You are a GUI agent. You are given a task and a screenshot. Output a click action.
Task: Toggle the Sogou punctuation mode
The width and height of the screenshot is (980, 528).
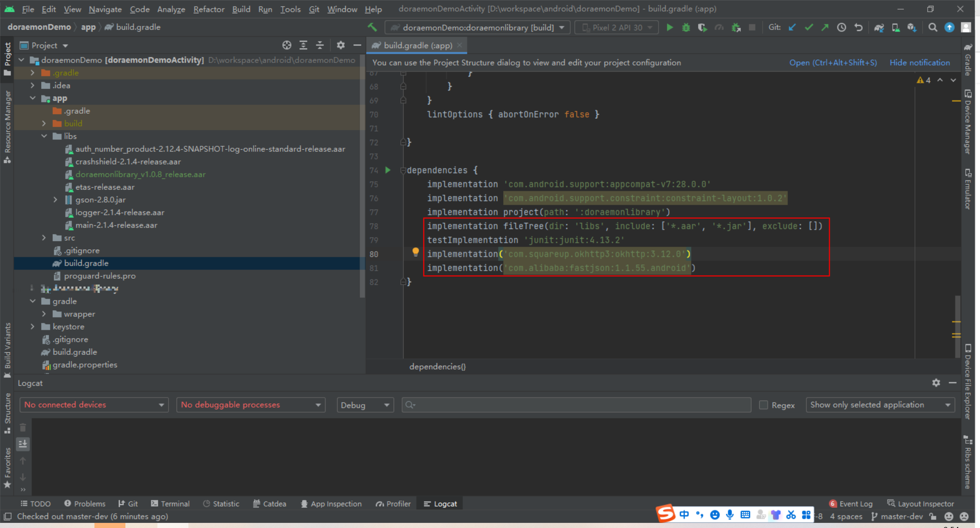click(x=700, y=515)
